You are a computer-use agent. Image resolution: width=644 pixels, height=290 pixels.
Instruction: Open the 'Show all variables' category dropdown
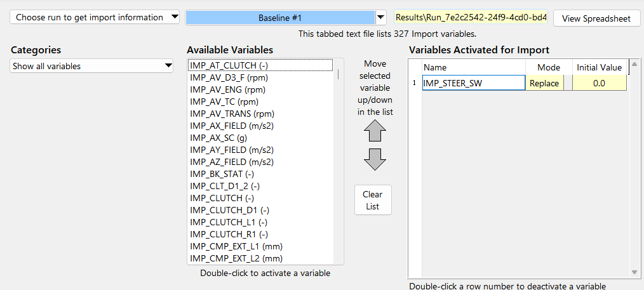tap(92, 66)
